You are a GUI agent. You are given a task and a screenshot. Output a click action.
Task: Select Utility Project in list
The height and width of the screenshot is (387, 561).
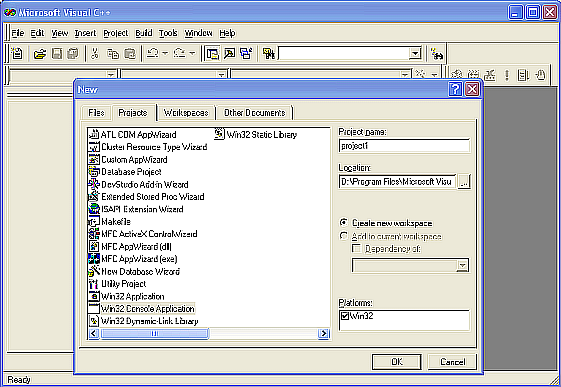click(117, 284)
